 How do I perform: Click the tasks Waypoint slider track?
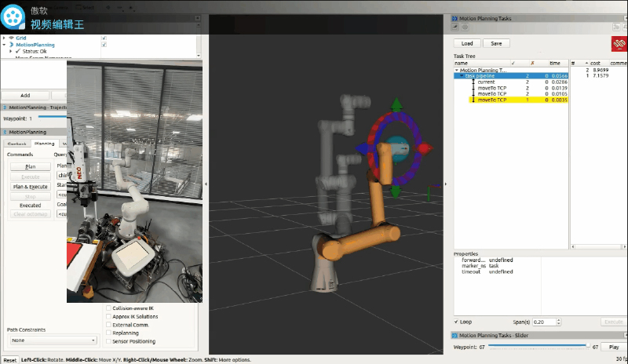coord(538,345)
